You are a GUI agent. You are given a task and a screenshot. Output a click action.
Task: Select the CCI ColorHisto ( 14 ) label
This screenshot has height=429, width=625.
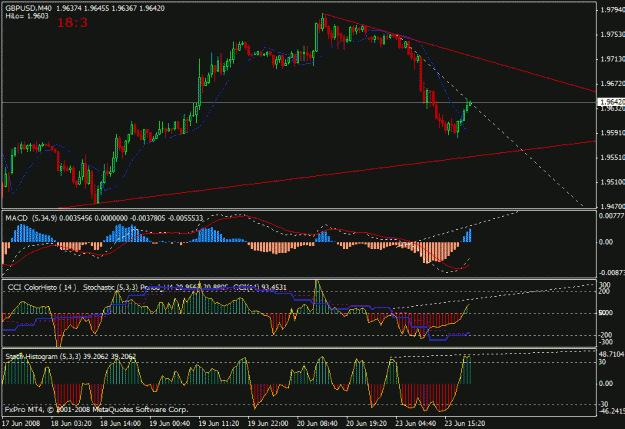click(42, 287)
